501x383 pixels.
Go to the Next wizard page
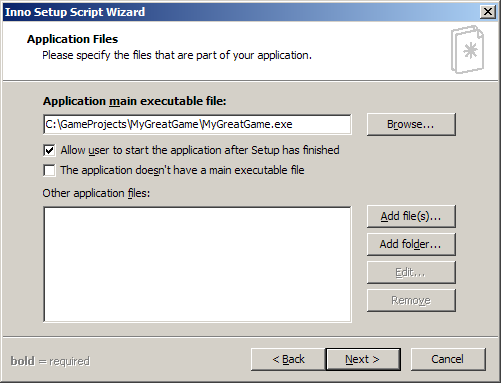click(363, 359)
